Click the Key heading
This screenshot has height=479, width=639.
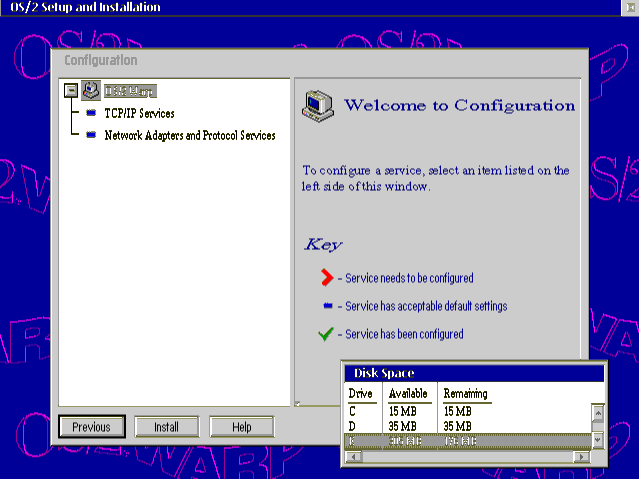point(323,245)
